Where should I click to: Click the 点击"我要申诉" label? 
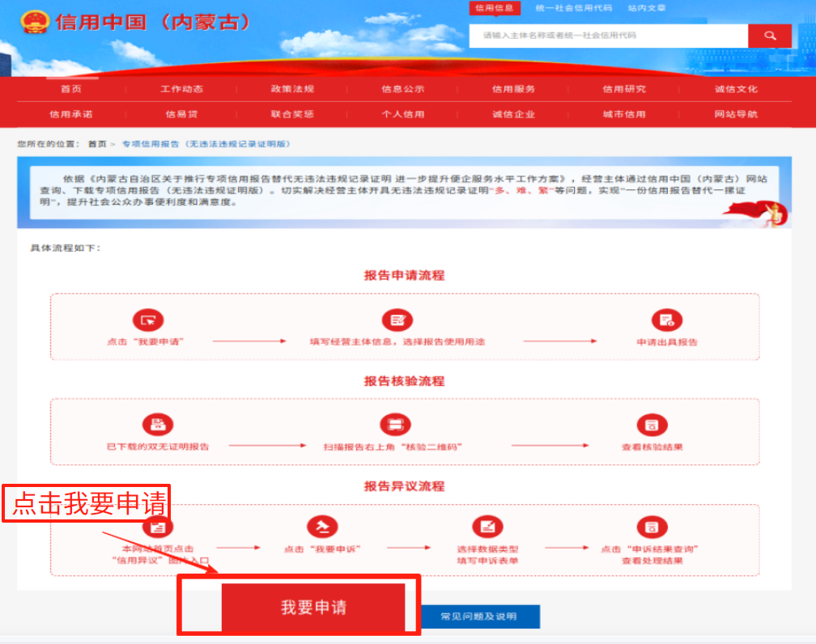tap(322, 549)
